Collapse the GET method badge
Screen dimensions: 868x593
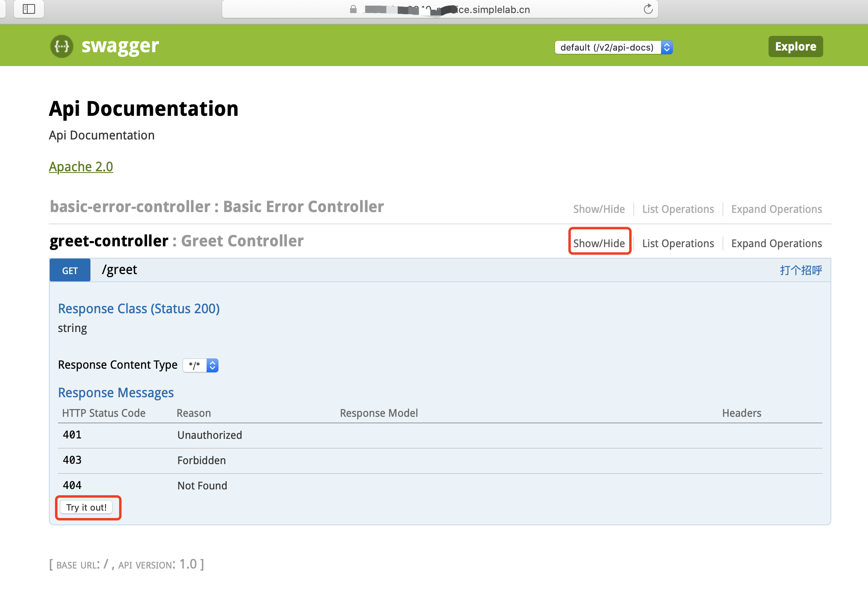pos(70,270)
